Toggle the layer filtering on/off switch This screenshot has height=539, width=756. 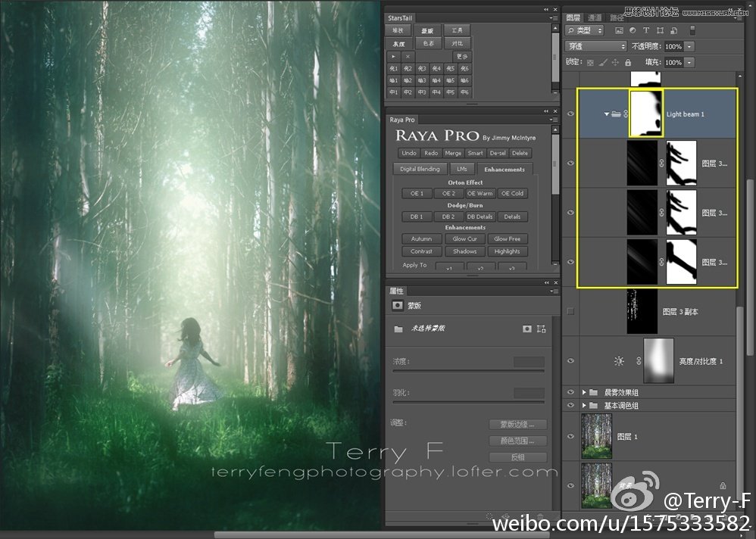pyautogui.click(x=692, y=30)
